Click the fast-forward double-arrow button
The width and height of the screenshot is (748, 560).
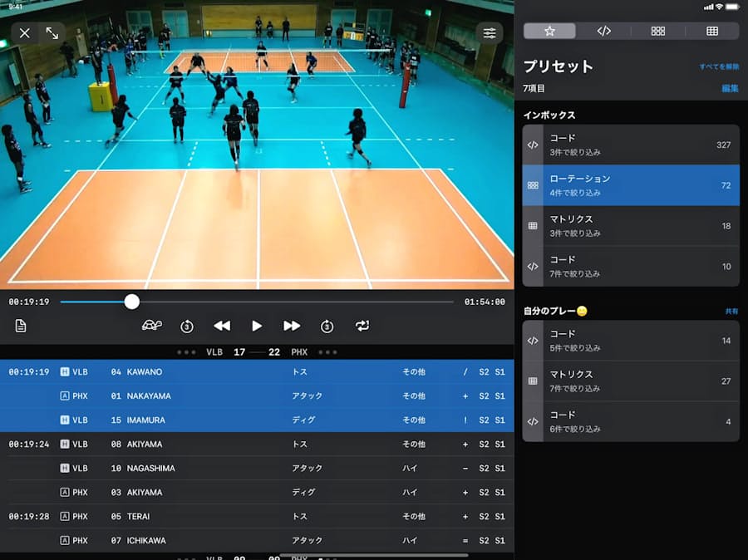coord(292,326)
